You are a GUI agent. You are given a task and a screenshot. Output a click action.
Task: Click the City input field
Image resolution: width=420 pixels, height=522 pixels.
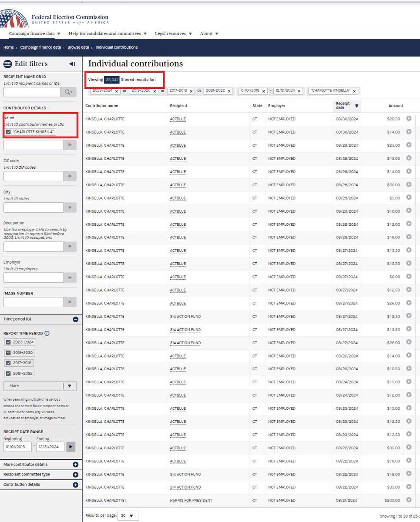34,207
